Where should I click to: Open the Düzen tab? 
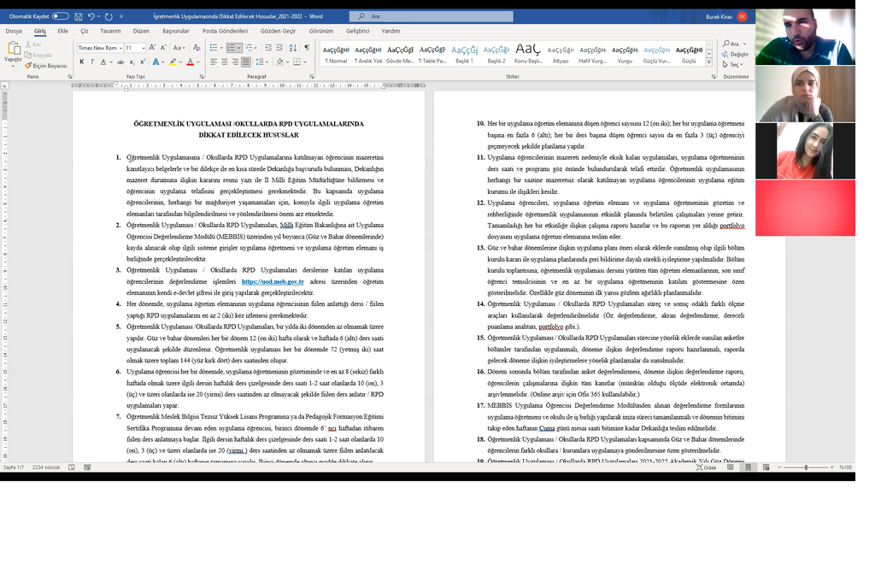click(x=141, y=32)
